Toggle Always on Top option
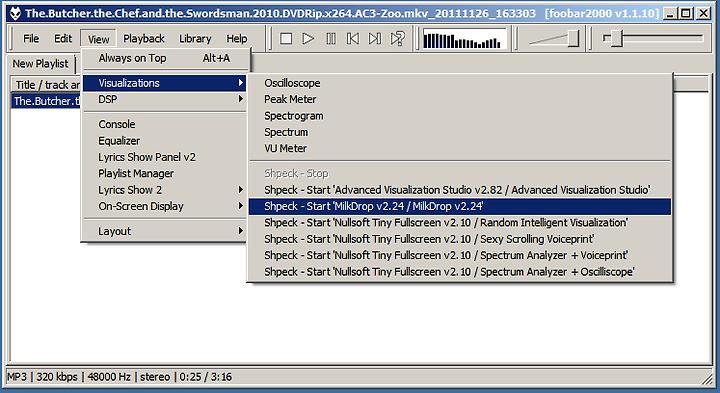720x393 pixels. pyautogui.click(x=165, y=58)
